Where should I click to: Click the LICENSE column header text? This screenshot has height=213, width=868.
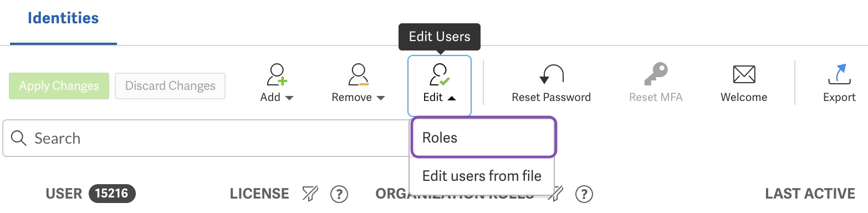click(x=259, y=194)
